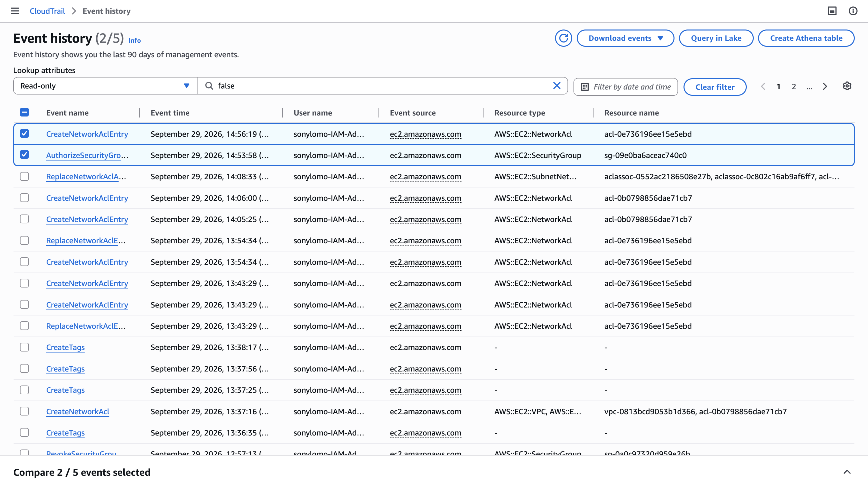
Task: Open the Filter by date and time picker
Action: [x=625, y=87]
